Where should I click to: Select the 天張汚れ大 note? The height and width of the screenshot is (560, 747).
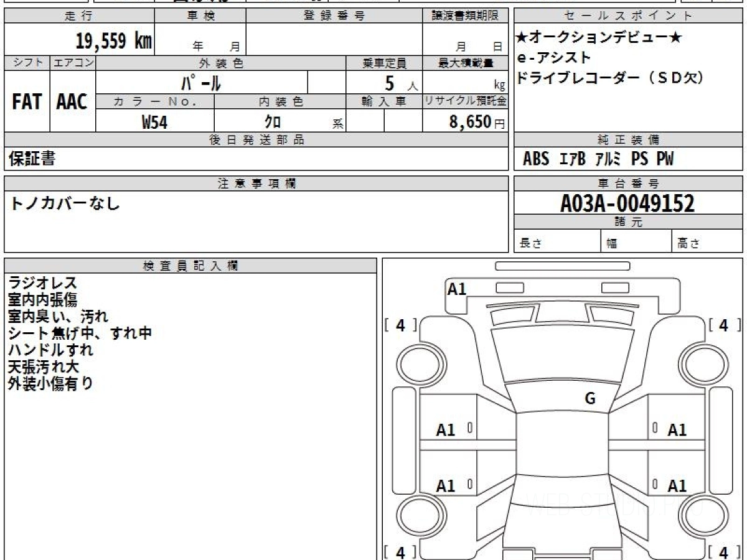[44, 366]
